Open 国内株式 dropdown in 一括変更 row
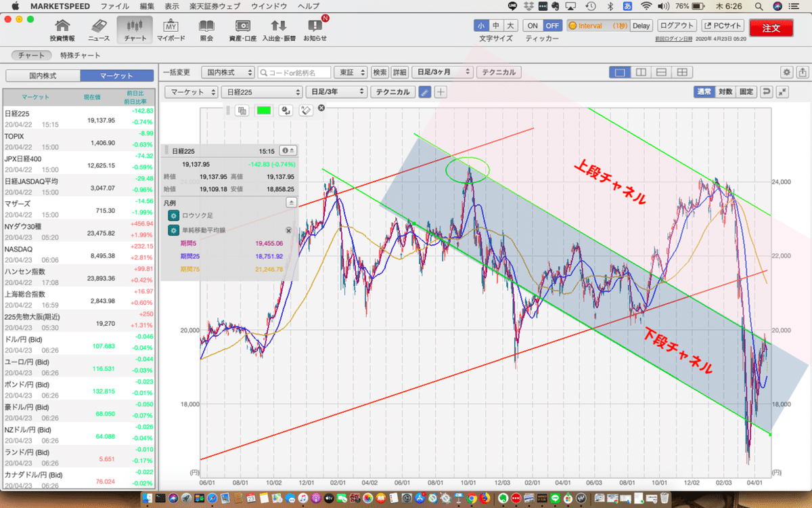Viewport: 812px width, 508px height. [x=229, y=72]
